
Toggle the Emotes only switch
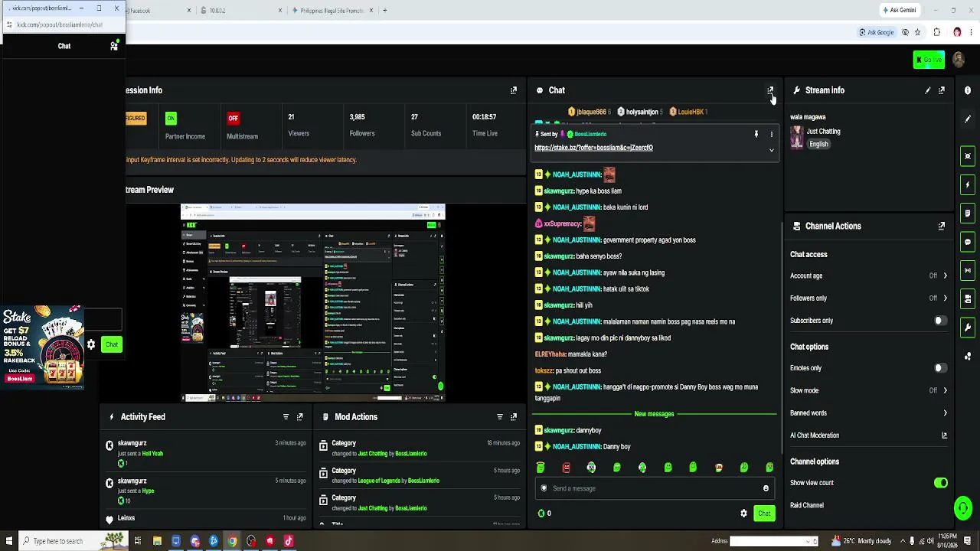tap(941, 368)
